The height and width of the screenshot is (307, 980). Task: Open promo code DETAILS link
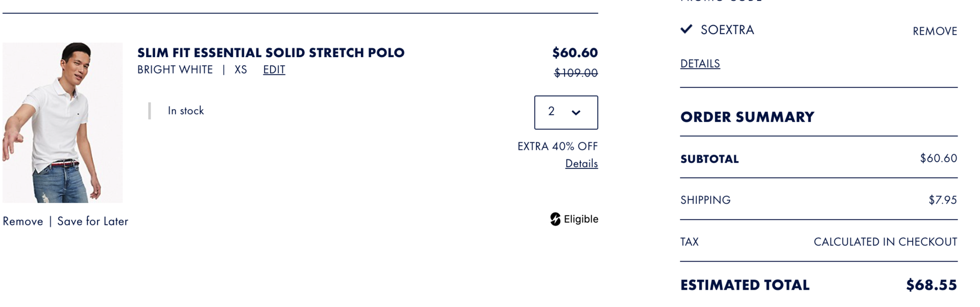point(700,64)
